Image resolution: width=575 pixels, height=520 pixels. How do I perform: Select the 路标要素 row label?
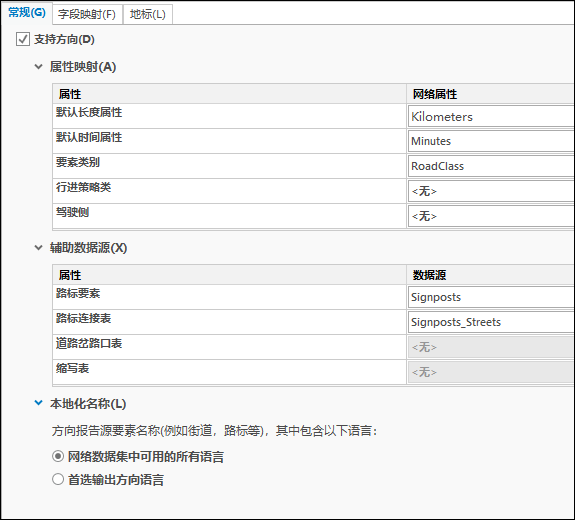click(x=78, y=293)
